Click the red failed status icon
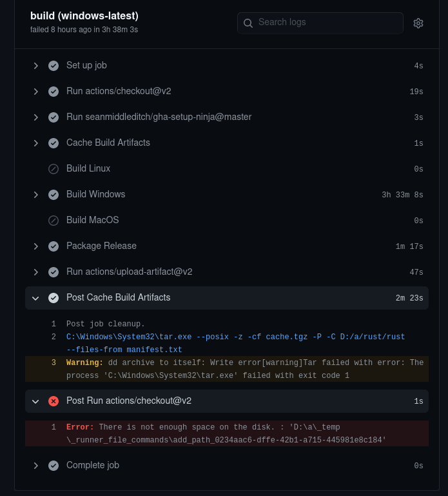Screen dimensions: 448x496 coord(54,401)
